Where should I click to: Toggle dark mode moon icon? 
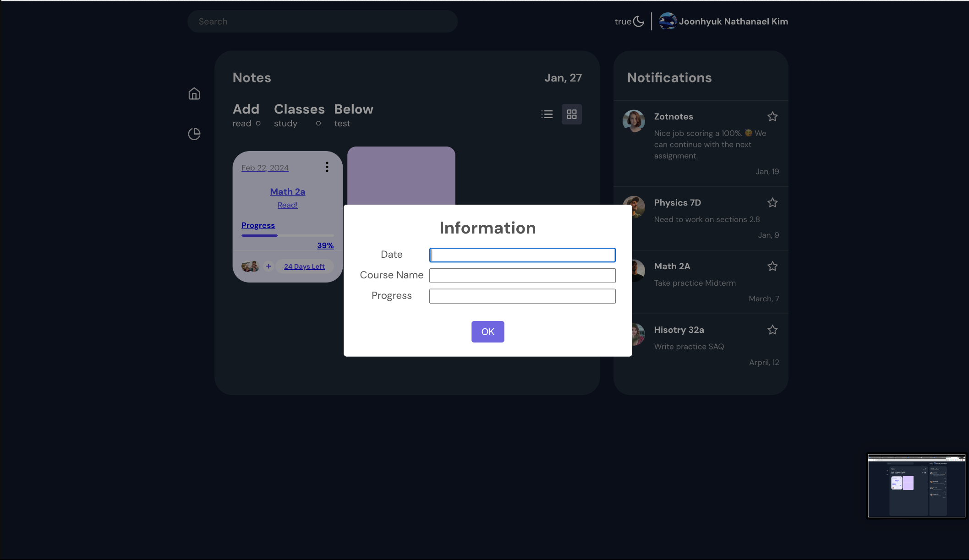pos(639,22)
